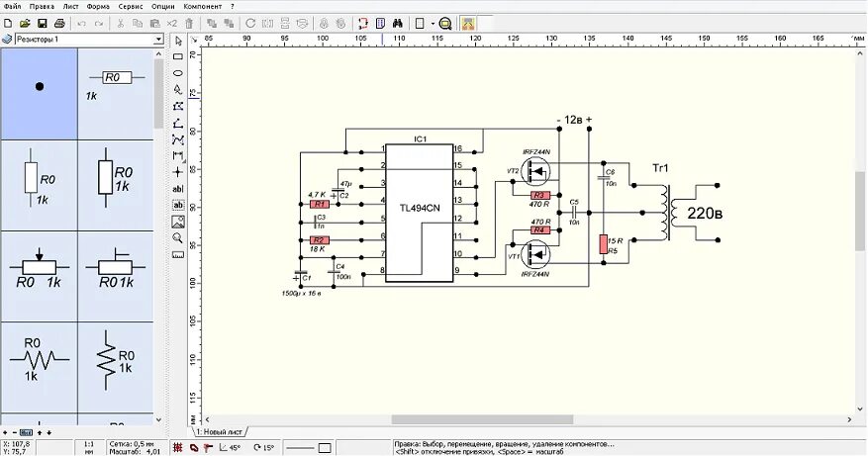Select the freehand shape tool
This screenshot has width=868, height=456.
pyautogui.click(x=178, y=90)
